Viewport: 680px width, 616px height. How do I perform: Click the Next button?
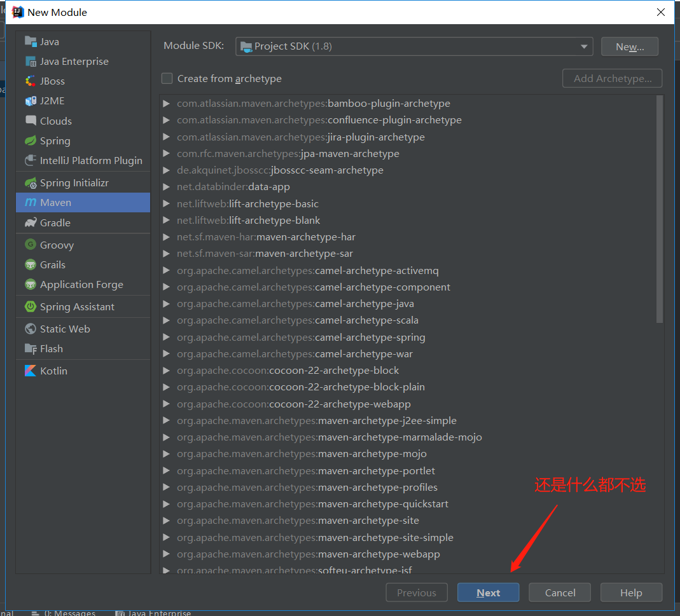tap(489, 592)
